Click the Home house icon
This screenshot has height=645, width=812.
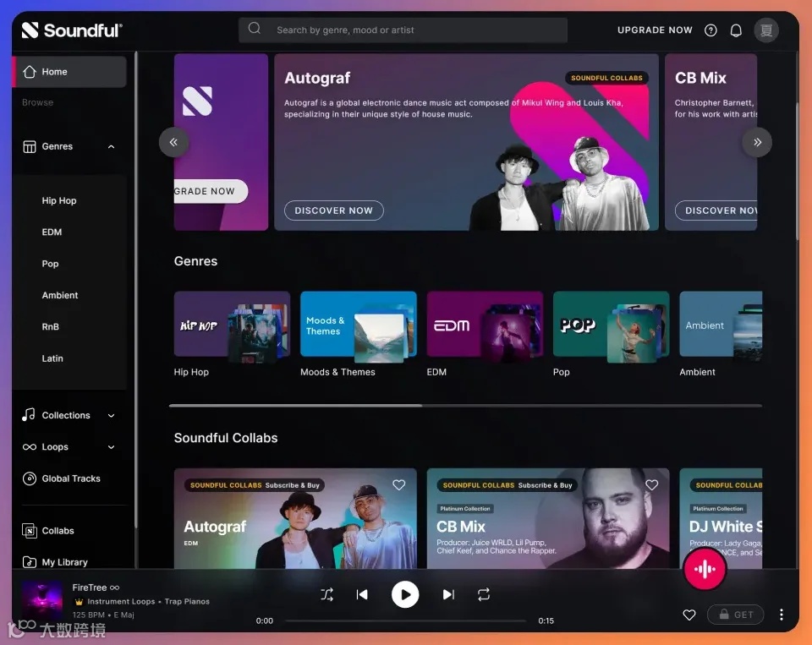(30, 72)
